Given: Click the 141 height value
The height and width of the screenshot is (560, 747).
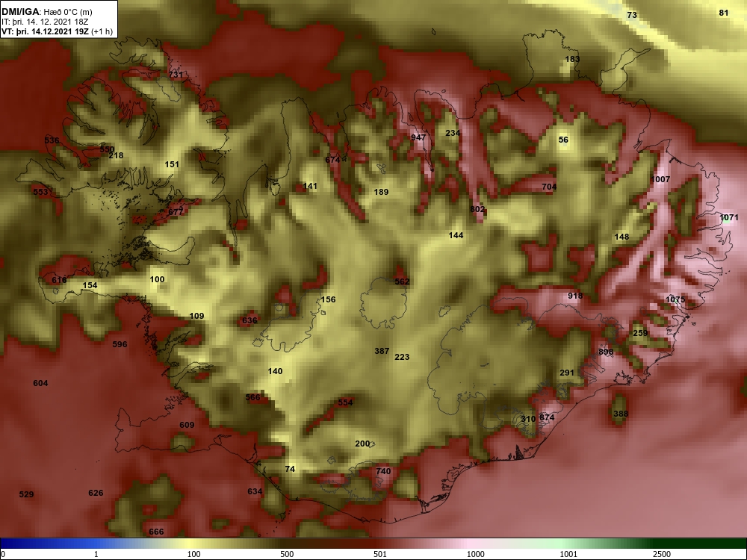Looking at the screenshot, I should pyautogui.click(x=310, y=186).
